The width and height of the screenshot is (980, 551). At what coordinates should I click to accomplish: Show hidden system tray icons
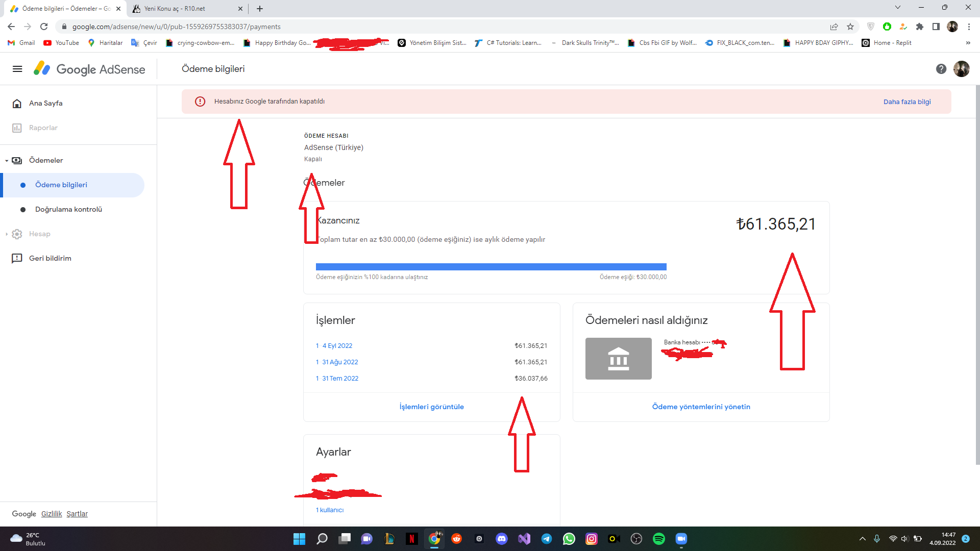tap(863, 539)
